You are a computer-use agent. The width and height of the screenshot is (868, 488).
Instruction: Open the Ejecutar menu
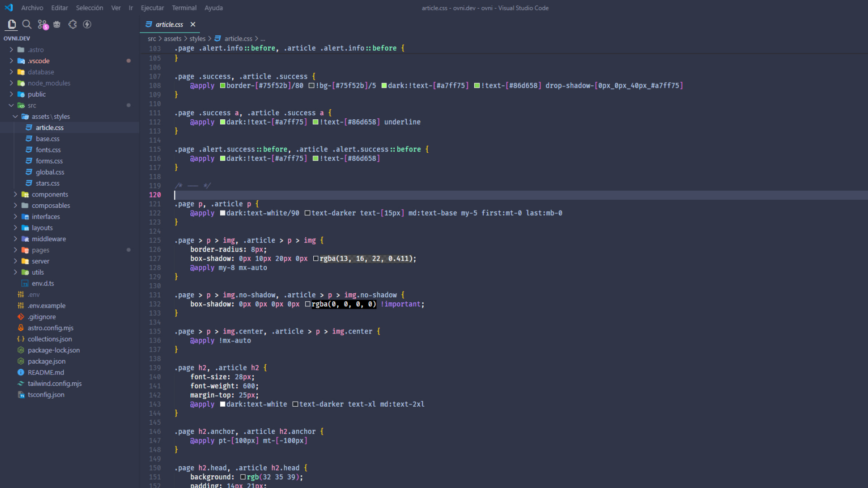(x=152, y=8)
